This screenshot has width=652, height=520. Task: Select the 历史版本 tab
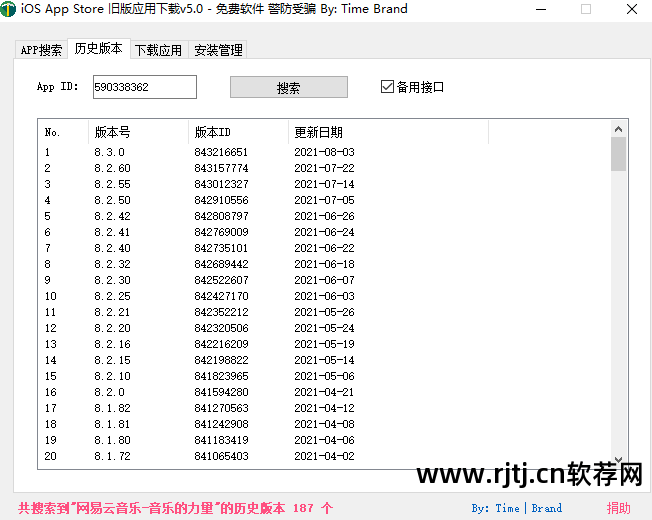pos(99,49)
